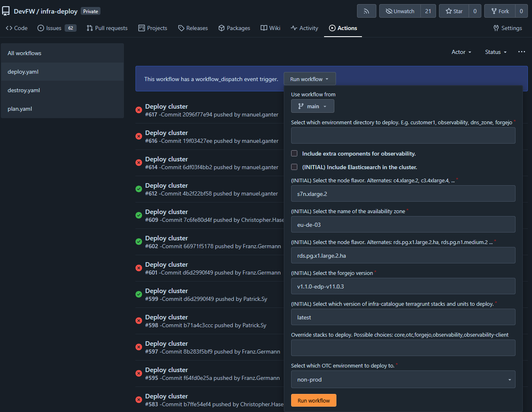Fork the infra-deploy repository
Screen dimensions: 532x412
(499, 11)
